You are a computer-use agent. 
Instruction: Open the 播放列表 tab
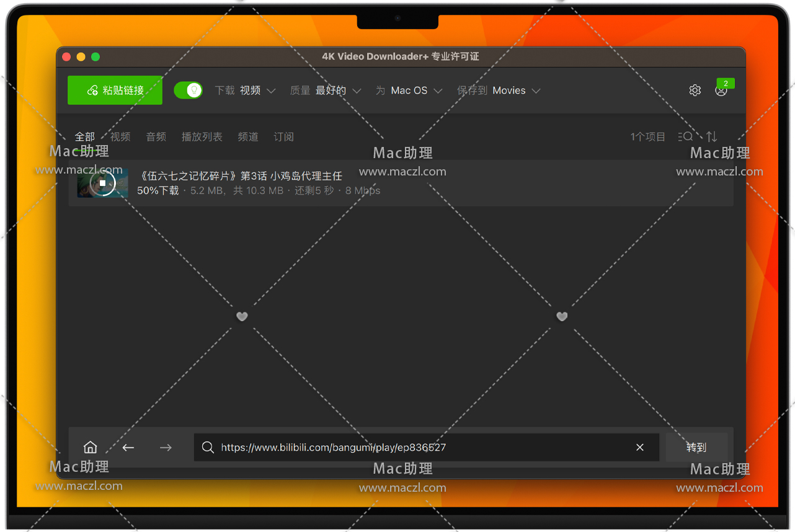202,136
